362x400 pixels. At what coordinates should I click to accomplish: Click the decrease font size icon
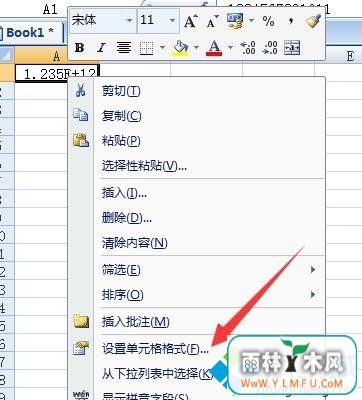pyautogui.click(x=212, y=21)
